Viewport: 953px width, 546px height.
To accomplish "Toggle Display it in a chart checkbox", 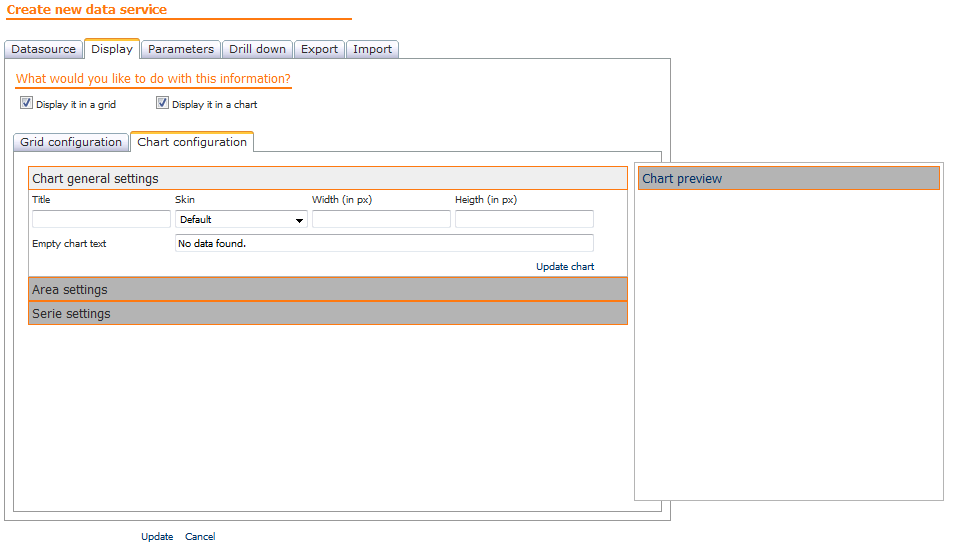I will pos(162,103).
